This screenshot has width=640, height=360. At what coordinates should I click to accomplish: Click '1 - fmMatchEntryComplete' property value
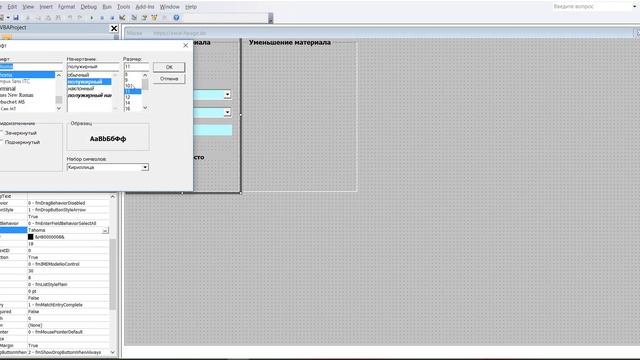pos(55,305)
